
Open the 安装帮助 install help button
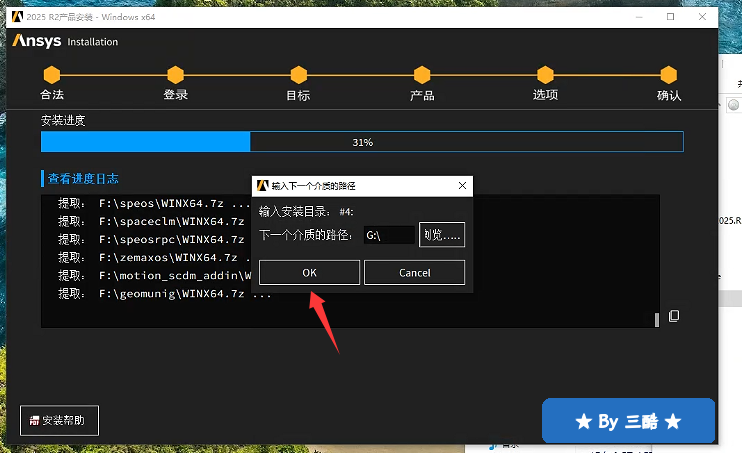[59, 420]
